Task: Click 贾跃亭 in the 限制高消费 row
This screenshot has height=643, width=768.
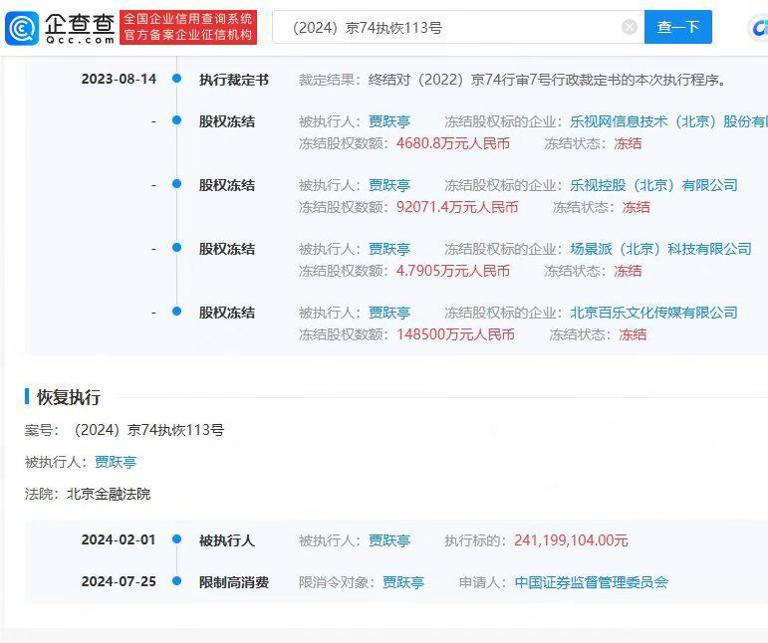Action: point(403,582)
